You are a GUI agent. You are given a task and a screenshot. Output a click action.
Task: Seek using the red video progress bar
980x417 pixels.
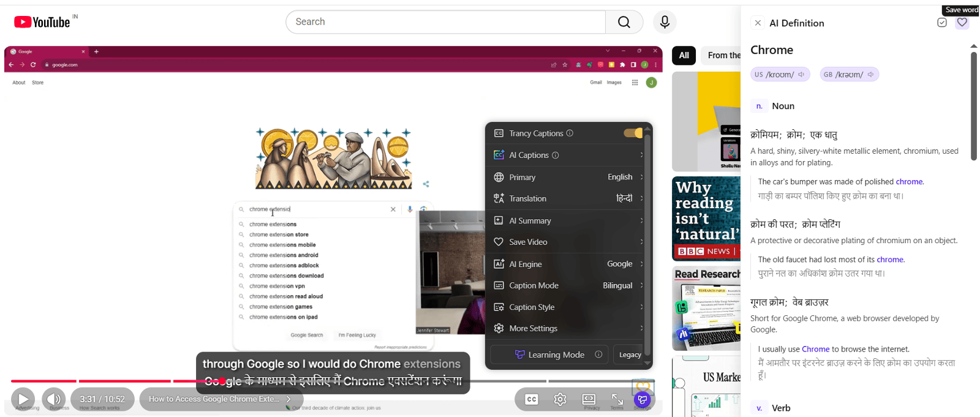(116, 381)
